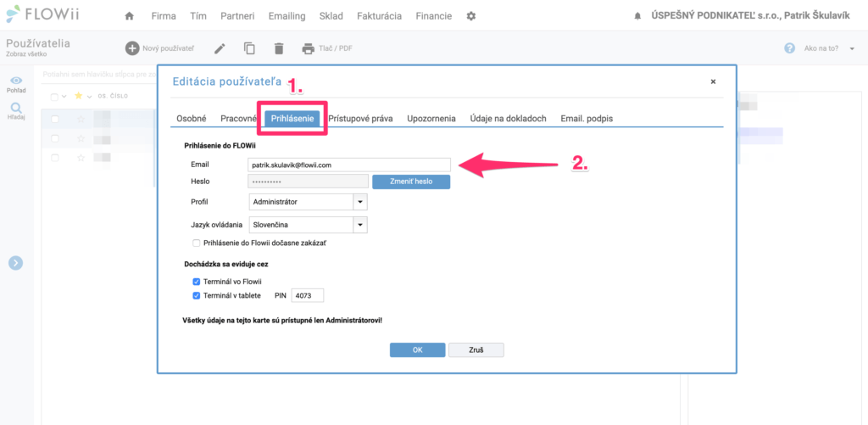The height and width of the screenshot is (425, 868).
Task: Click the Ako na to help icon
Action: click(790, 48)
